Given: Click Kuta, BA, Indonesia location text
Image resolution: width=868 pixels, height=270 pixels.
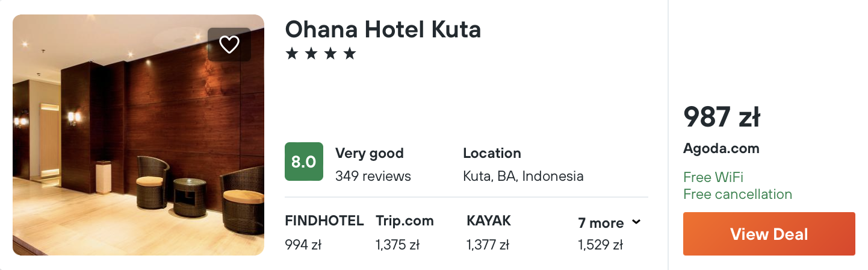Looking at the screenshot, I should click(x=523, y=176).
